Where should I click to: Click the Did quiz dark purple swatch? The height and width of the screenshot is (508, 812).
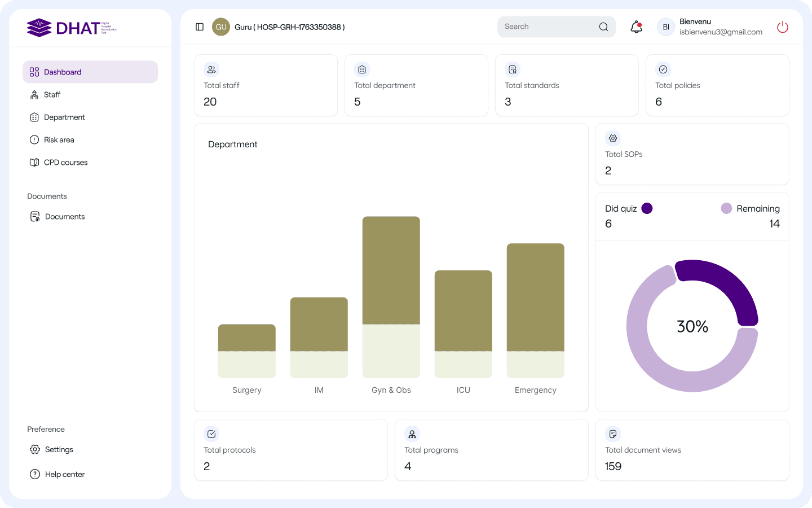click(647, 208)
